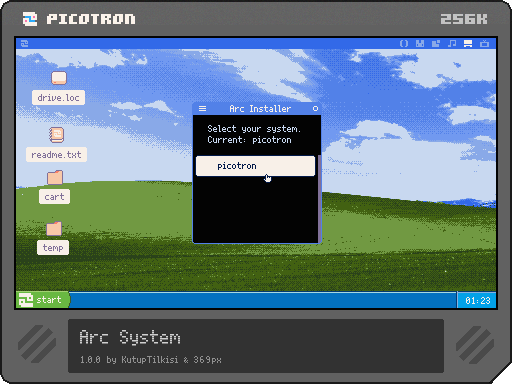The width and height of the screenshot is (512, 384).
Task: Click the Arc Installer list scrollbar
Action: tap(319, 199)
